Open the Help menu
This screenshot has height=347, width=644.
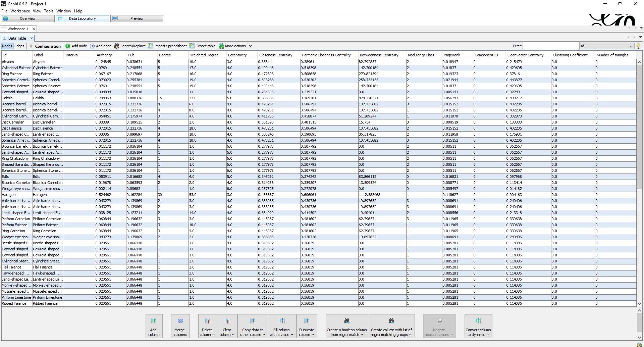78,11
